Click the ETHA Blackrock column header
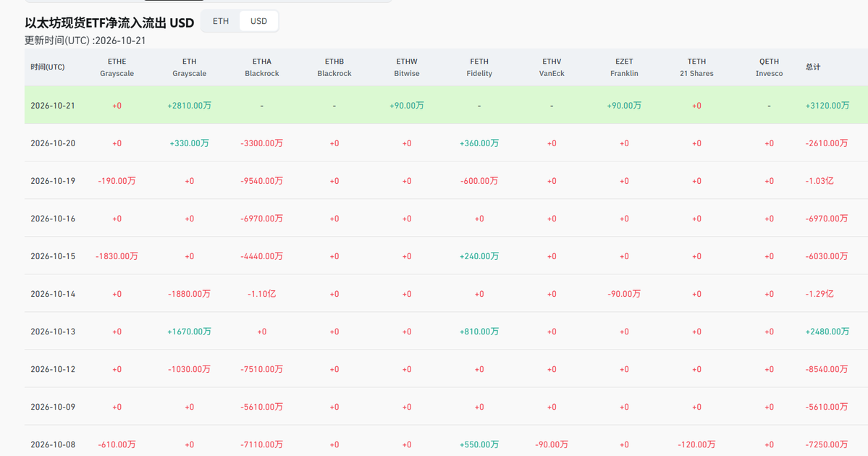This screenshot has width=868, height=456. (262, 67)
